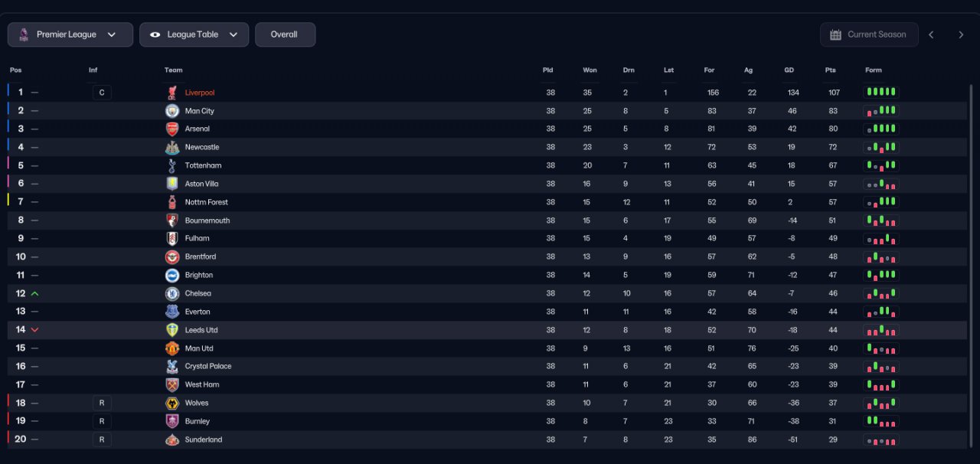Open the League Table view dropdown
This screenshot has width=980, height=464.
click(194, 34)
